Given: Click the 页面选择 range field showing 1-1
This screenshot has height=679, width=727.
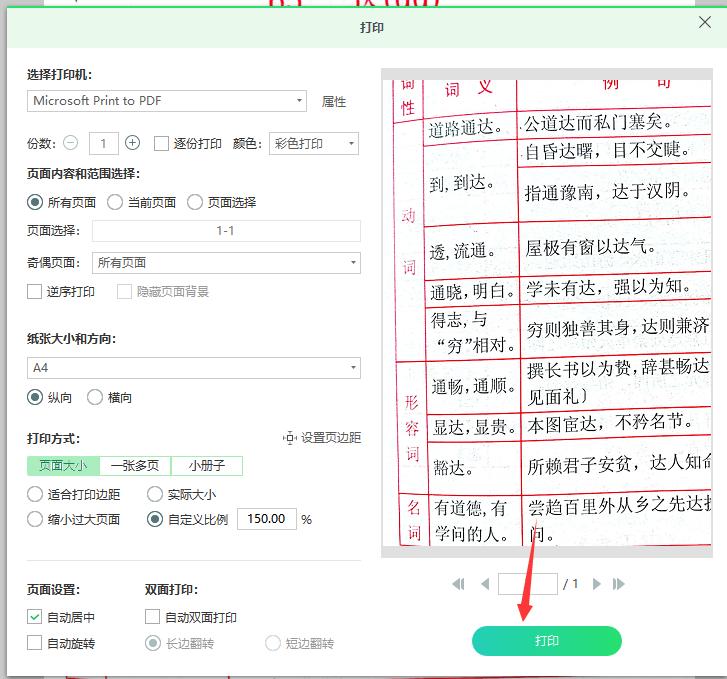Looking at the screenshot, I should 226,231.
